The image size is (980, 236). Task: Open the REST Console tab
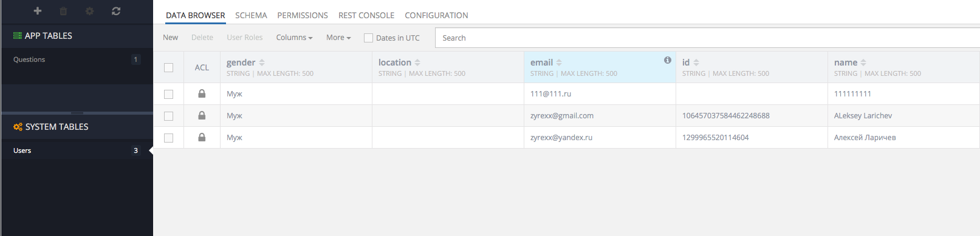pos(366,15)
